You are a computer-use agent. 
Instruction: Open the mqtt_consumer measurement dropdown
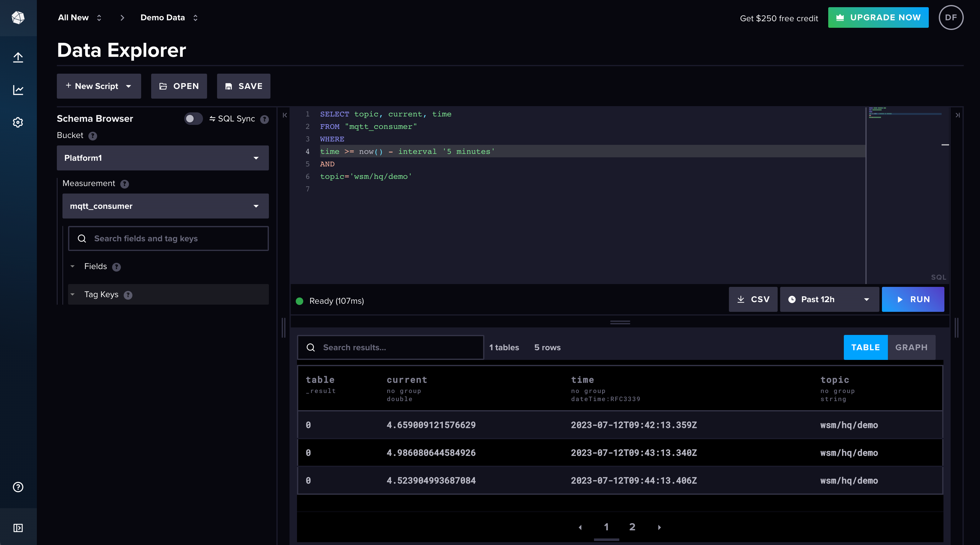tap(165, 206)
